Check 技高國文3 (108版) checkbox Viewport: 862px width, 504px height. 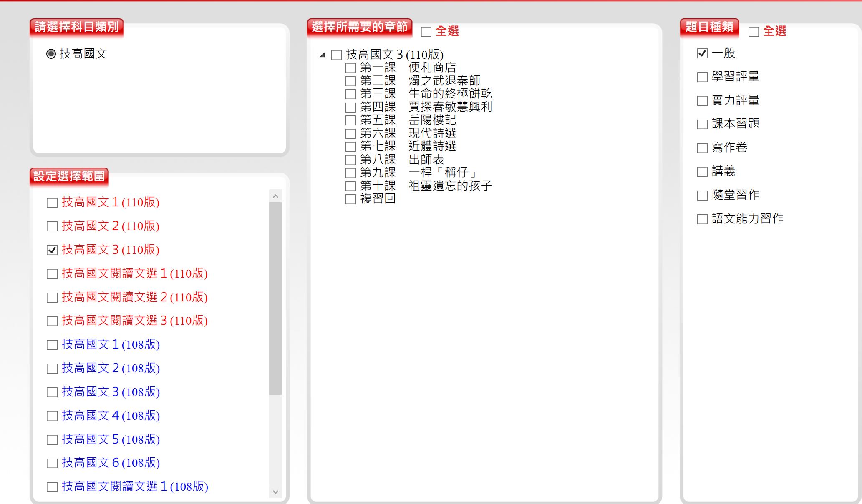[52, 392]
